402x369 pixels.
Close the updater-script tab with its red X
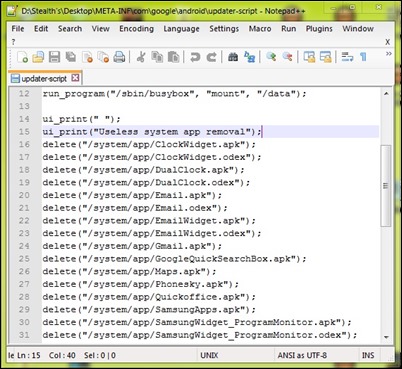click(76, 78)
